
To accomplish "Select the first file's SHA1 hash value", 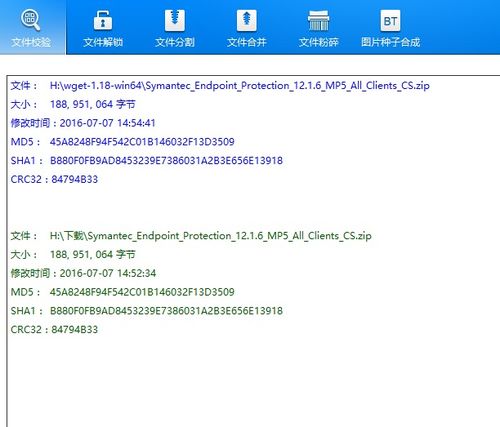I will 166,161.
